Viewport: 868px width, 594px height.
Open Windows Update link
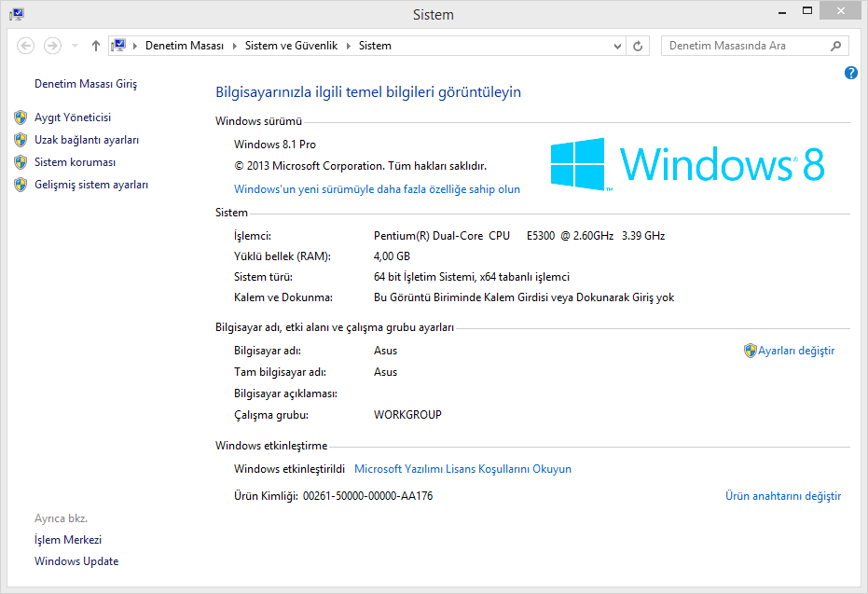click(76, 561)
